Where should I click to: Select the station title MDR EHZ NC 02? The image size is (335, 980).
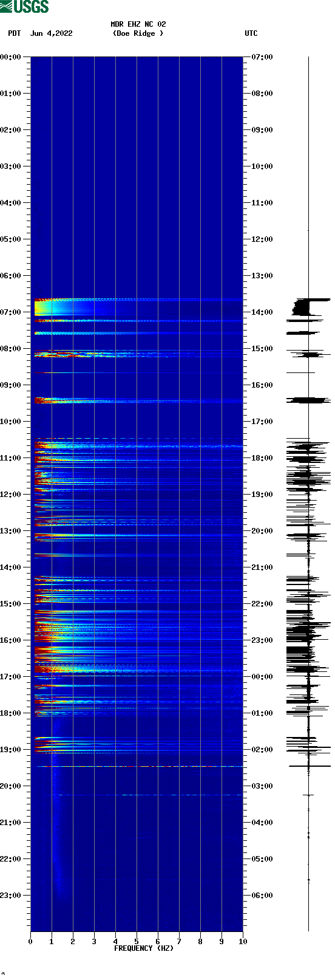click(138, 24)
